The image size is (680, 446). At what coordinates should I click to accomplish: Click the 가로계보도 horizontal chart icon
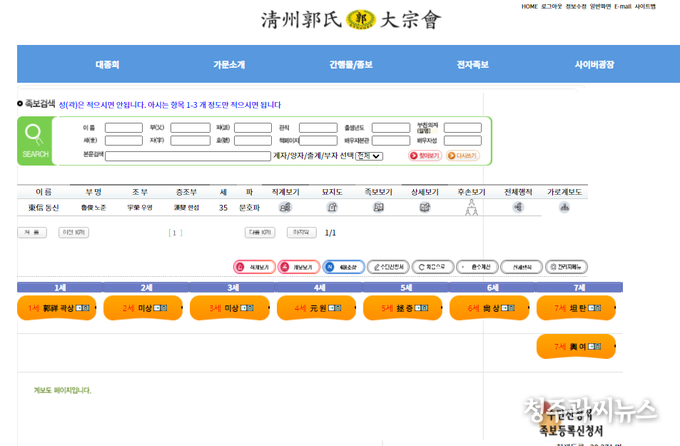pyautogui.click(x=564, y=207)
